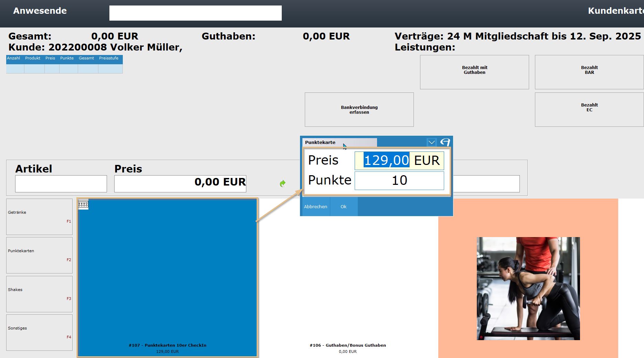
Task: Click the Bezahlt mit Guthaben button
Action: 474,72
